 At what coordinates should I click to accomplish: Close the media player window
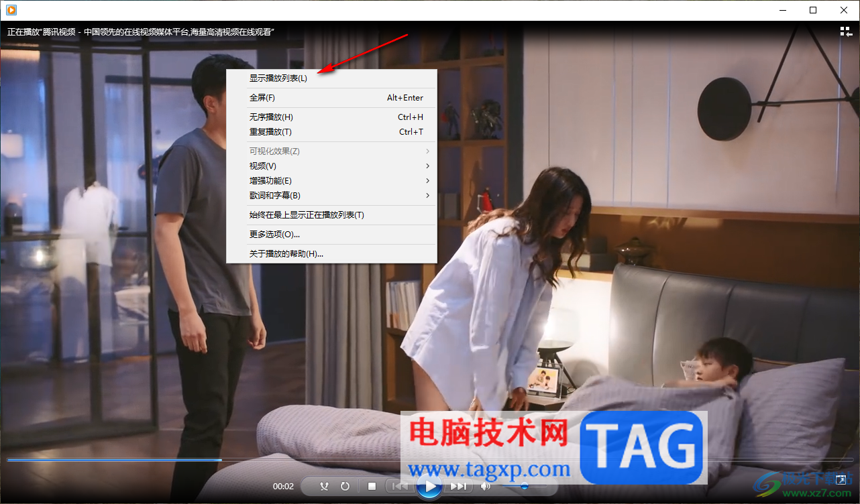(844, 10)
